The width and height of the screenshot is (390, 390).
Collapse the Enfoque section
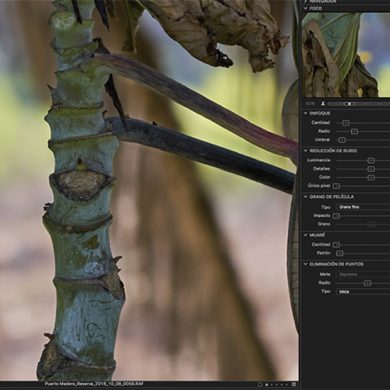[305, 113]
